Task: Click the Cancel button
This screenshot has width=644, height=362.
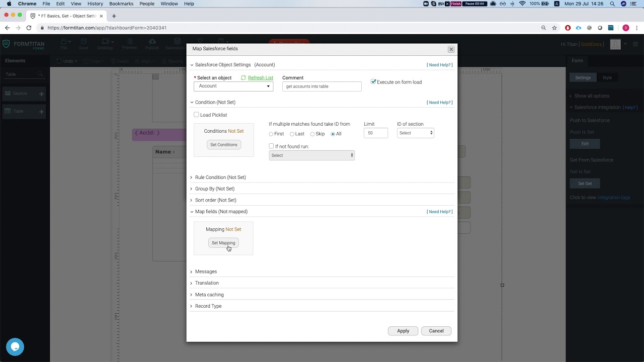Action: click(436, 331)
